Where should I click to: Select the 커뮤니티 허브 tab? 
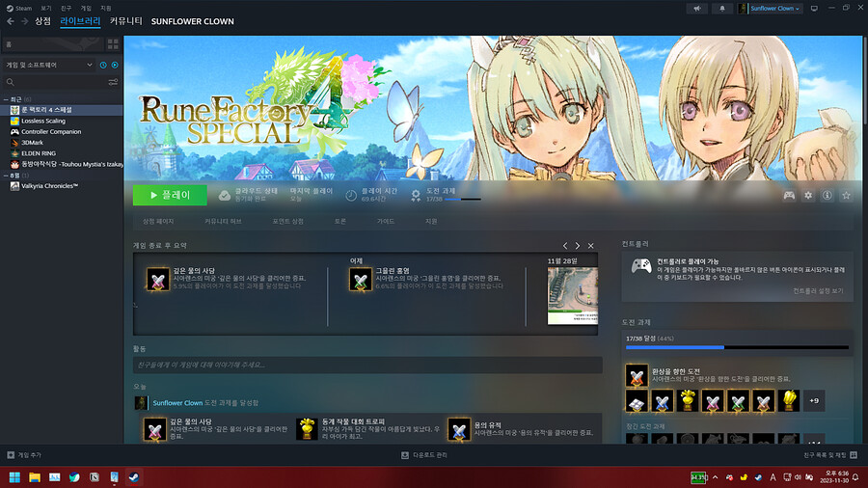coord(223,222)
